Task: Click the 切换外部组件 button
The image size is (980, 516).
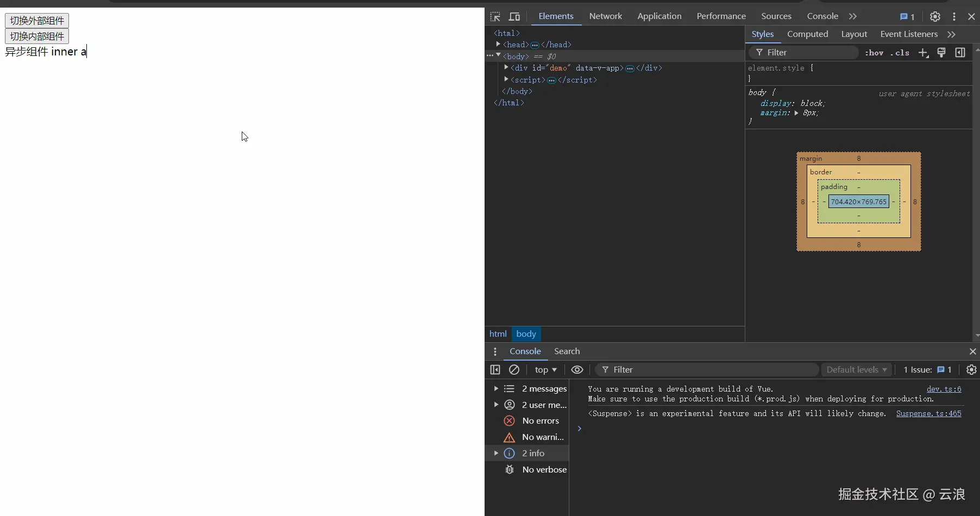Action: pos(36,21)
